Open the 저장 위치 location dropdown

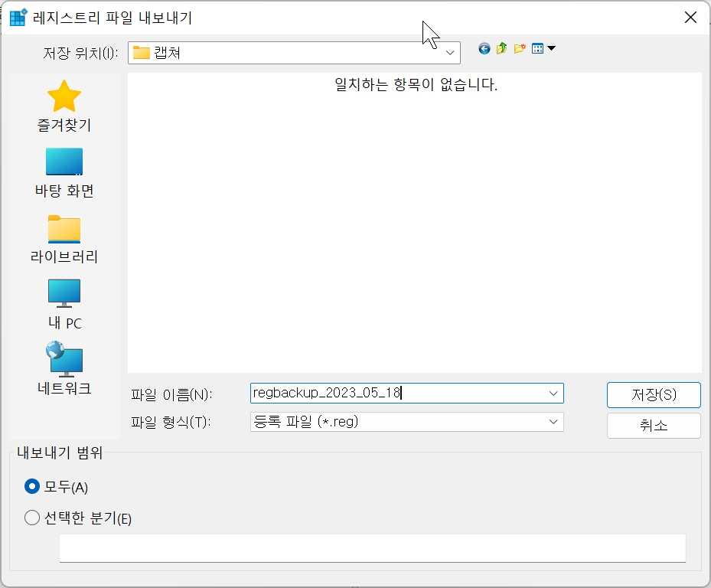click(450, 52)
